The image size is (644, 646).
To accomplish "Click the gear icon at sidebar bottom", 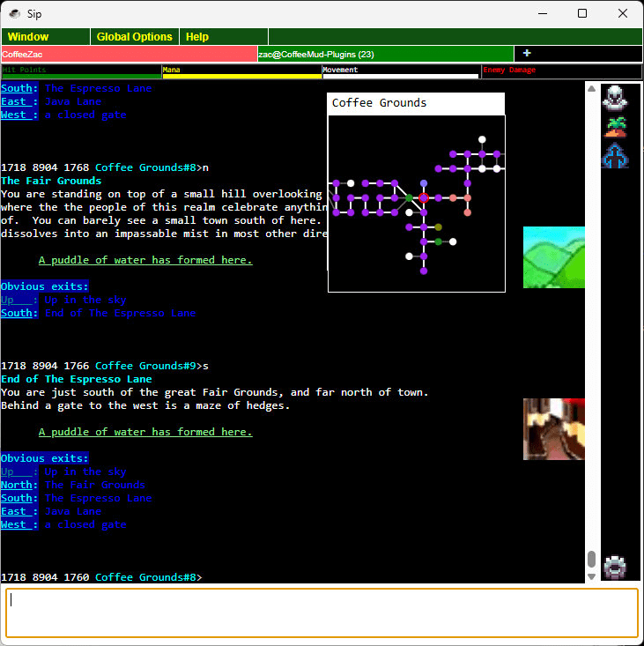I will click(x=615, y=568).
